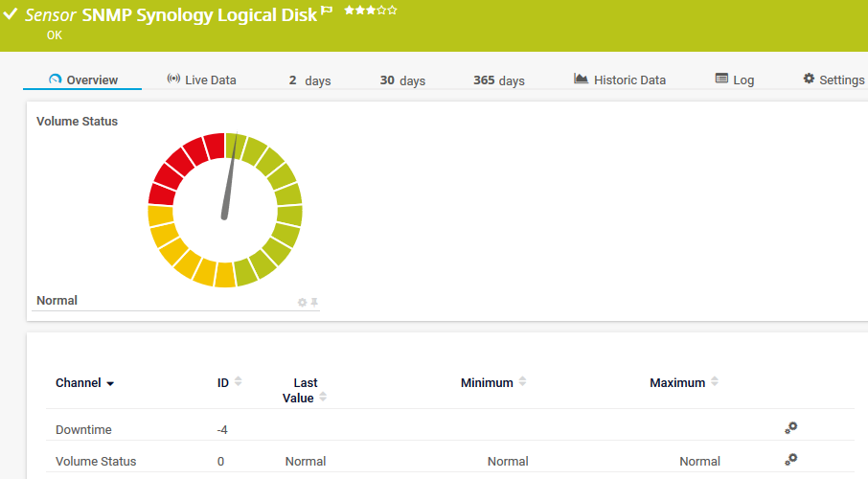The image size is (868, 479).
Task: Show the 365 days graph tab
Action: coord(498,80)
